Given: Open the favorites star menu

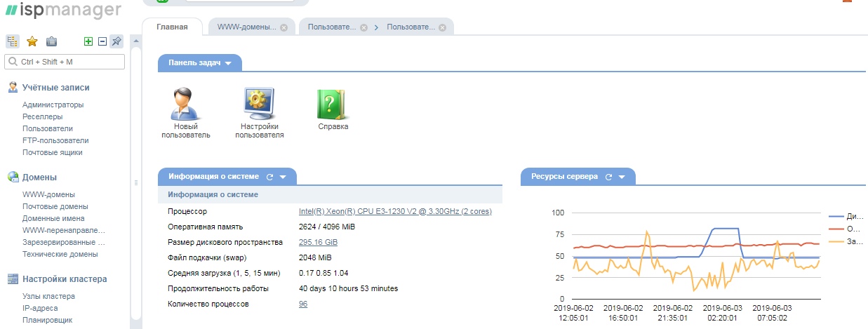Looking at the screenshot, I should (32, 41).
